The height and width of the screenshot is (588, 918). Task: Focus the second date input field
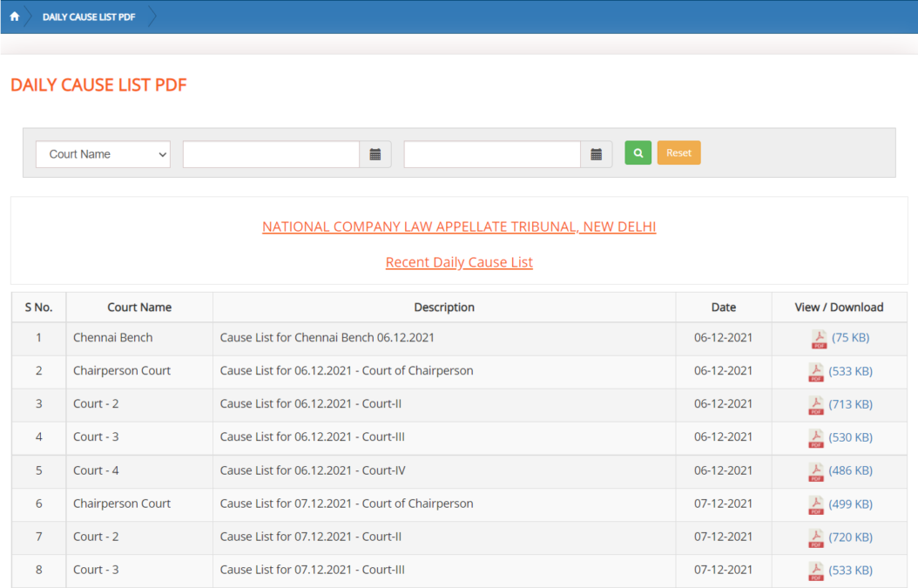492,154
